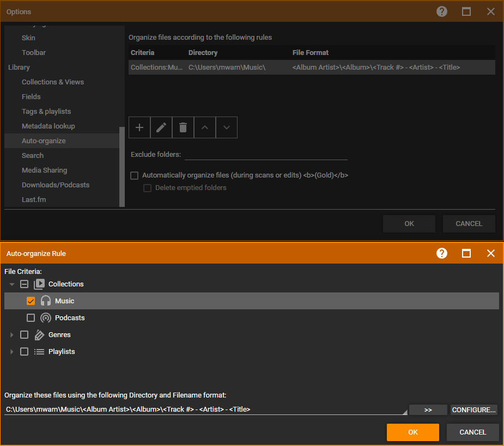The height and width of the screenshot is (446, 504).
Task: Click OK in the Options window
Action: pos(409,224)
